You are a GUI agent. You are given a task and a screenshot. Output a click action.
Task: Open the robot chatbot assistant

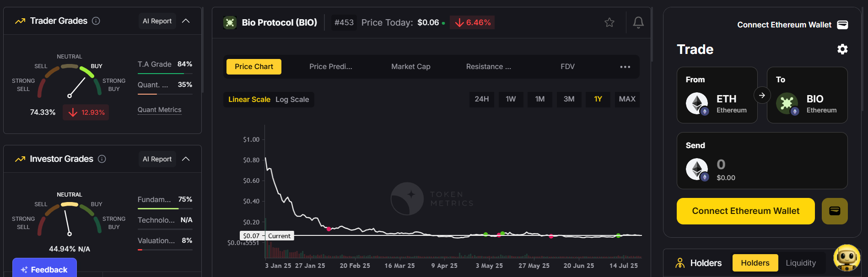(x=847, y=258)
